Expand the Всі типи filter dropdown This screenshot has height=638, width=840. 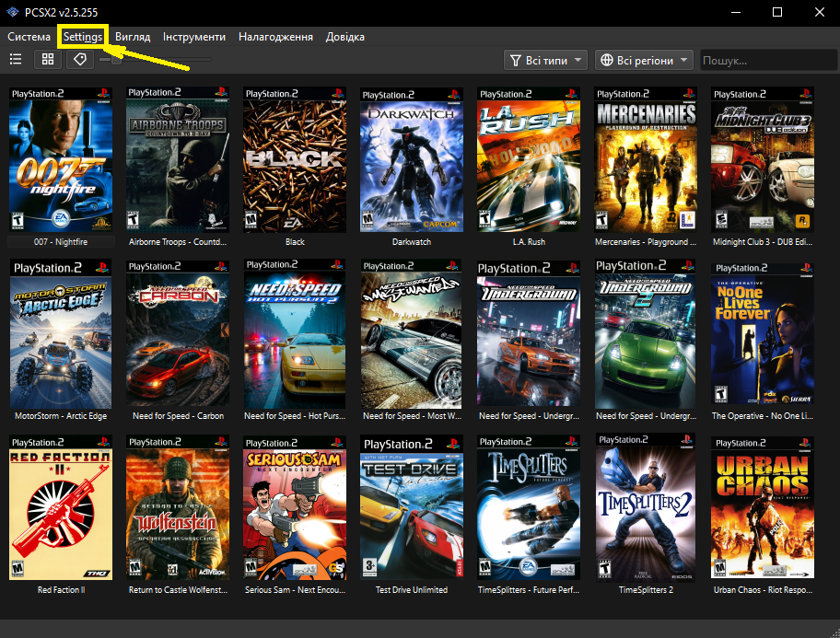(545, 61)
